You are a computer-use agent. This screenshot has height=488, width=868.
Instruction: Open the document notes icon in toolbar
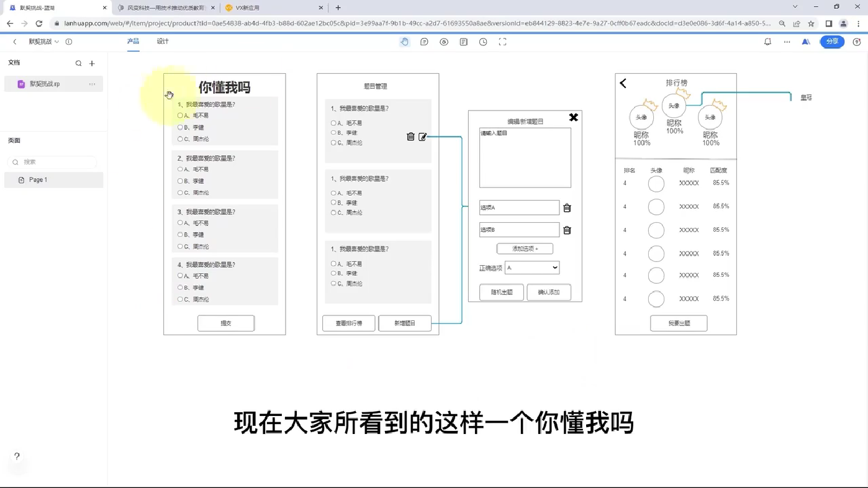(x=463, y=42)
